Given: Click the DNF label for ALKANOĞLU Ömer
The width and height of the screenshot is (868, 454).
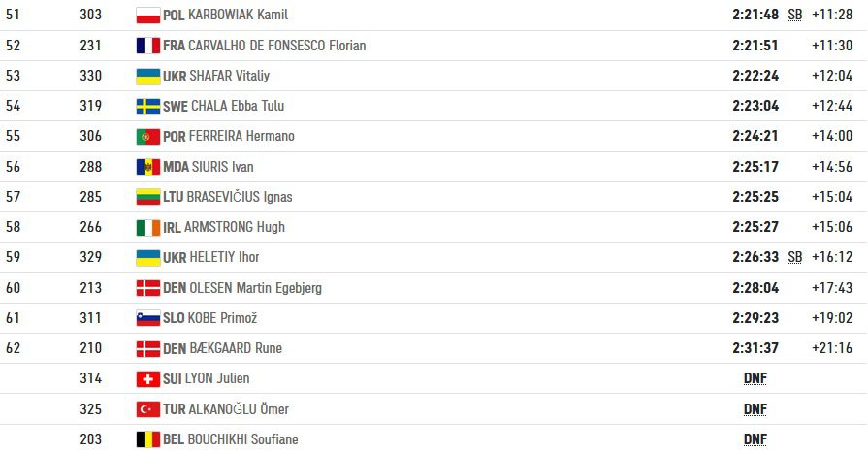Looking at the screenshot, I should click(755, 409).
